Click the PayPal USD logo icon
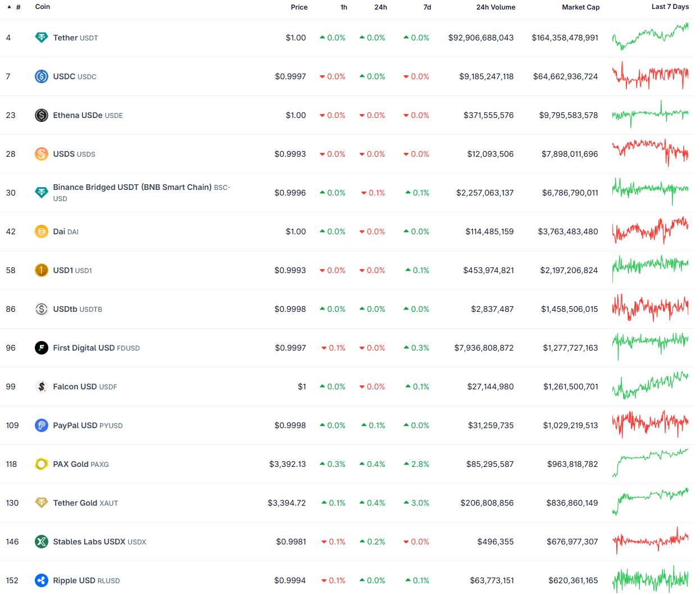This screenshot has width=700, height=595. pyautogui.click(x=42, y=425)
